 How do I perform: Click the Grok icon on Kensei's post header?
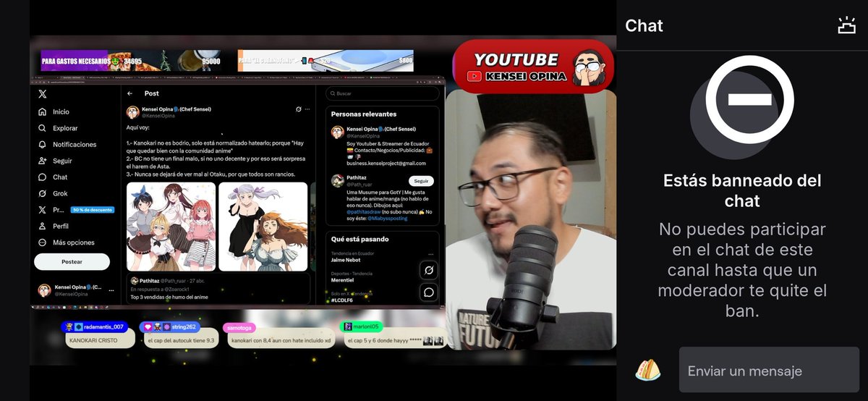click(x=299, y=109)
